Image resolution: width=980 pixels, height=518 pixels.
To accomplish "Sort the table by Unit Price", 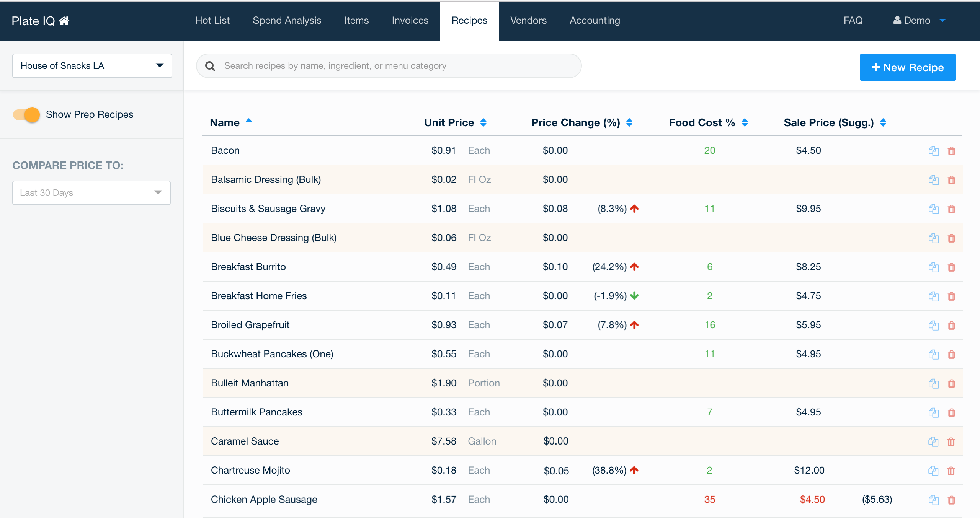I will 483,122.
